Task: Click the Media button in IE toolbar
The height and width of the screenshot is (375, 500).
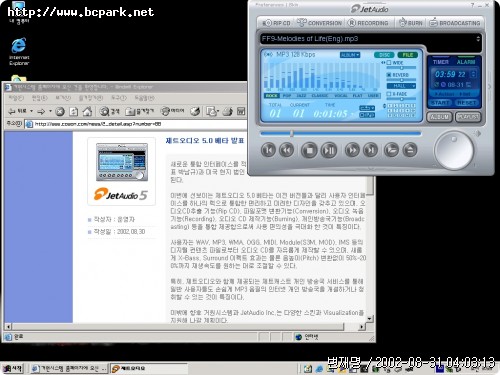Action: click(172, 111)
